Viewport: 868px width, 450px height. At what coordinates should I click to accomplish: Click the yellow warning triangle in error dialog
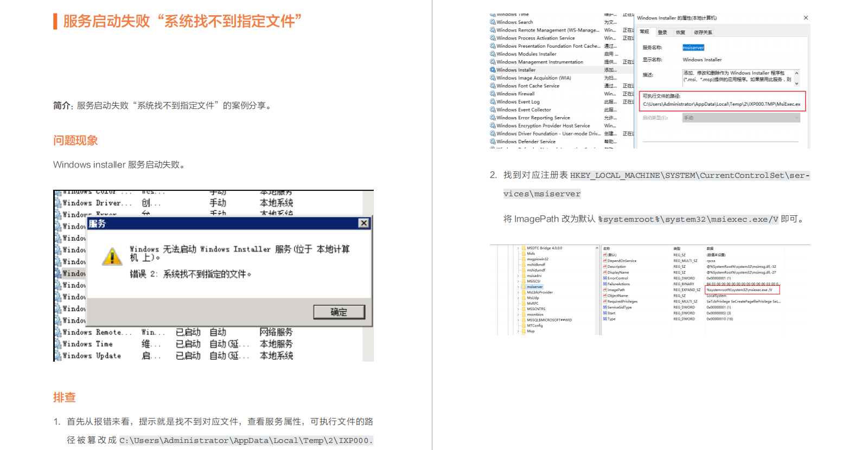(x=112, y=256)
